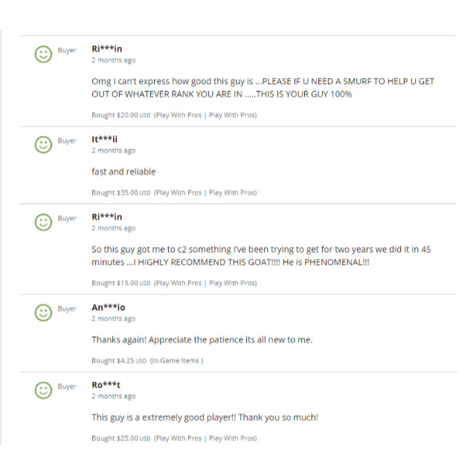
Task: Open the It***ii buyer username
Action: coord(104,139)
